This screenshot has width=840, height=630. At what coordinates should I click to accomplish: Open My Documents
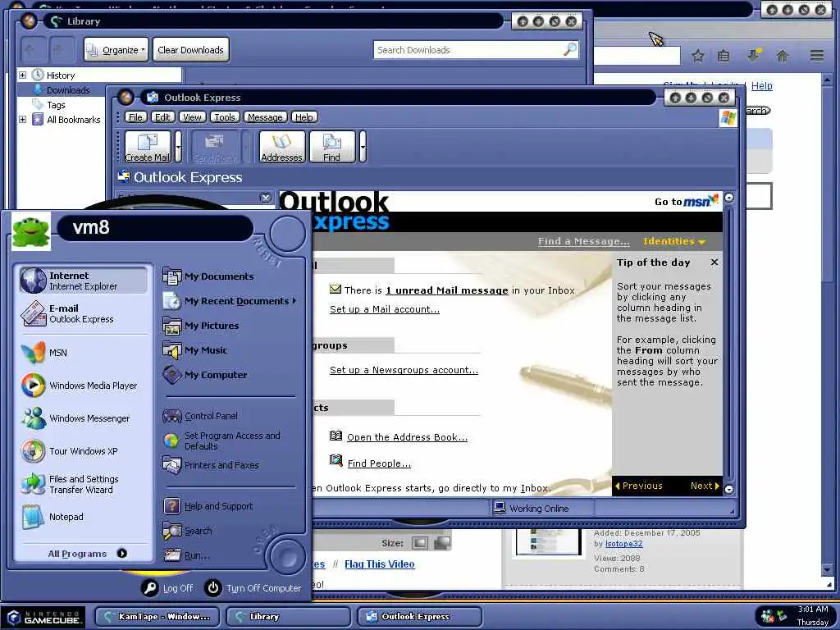209,276
